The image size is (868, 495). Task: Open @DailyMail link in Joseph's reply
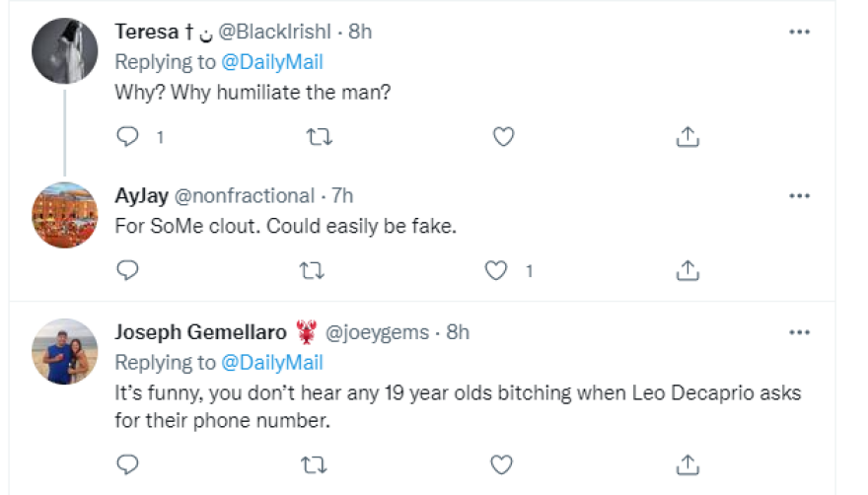point(273,362)
